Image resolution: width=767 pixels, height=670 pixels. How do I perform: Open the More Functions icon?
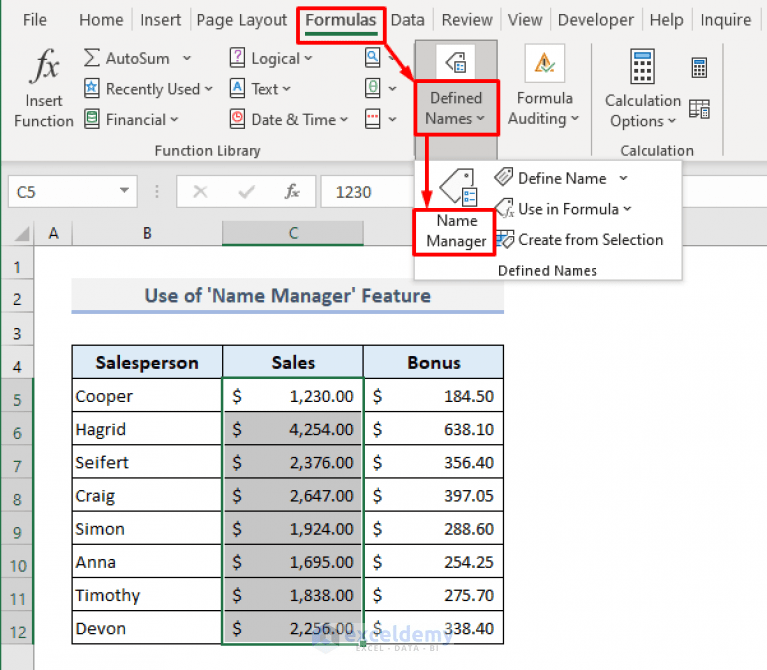(373, 119)
